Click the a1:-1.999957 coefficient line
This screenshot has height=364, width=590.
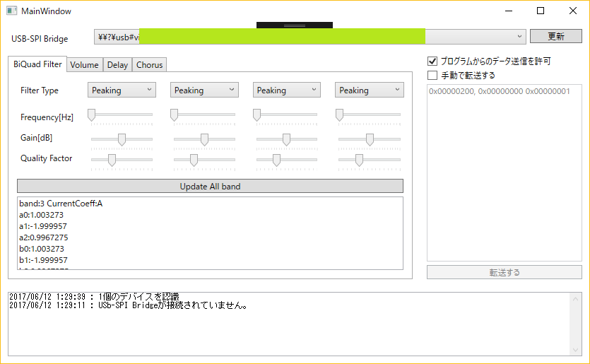coord(43,226)
